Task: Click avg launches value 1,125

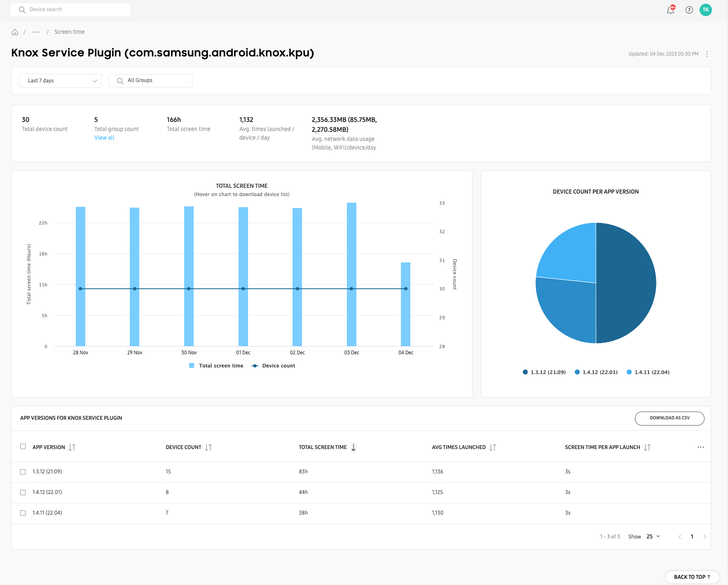Action: (438, 492)
